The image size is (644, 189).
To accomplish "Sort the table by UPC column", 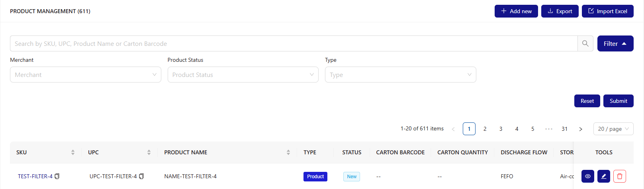I will [149, 152].
